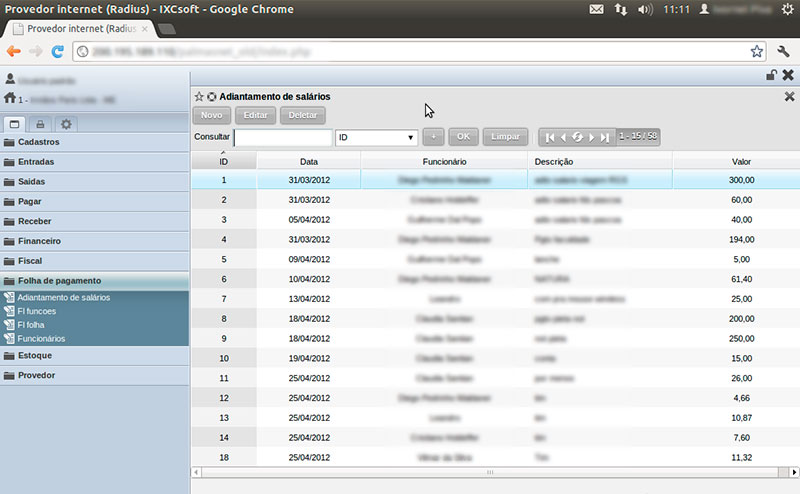800x494 pixels.
Task: Expand the Financeiro folder
Action: point(94,241)
